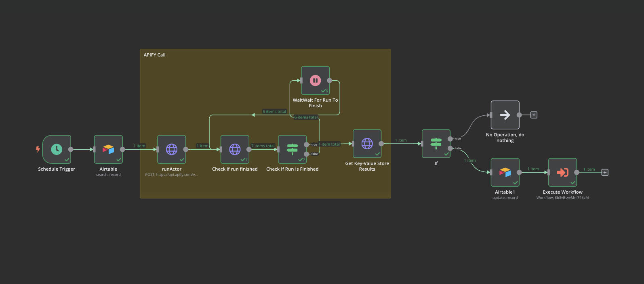Image resolution: width=644 pixels, height=284 pixels.
Task: Click the APIFY Call sticky note title
Action: click(x=155, y=55)
